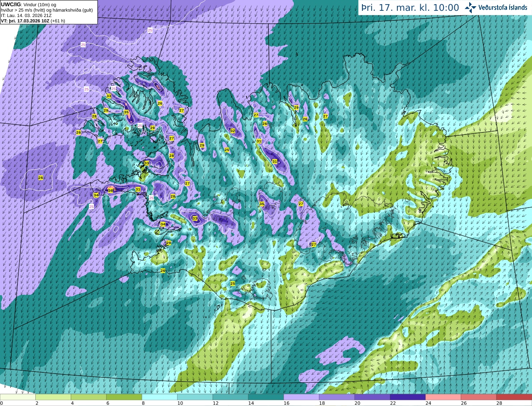Select the 12–14 m/s legend swatch
Screen dimensions: 532x406
[231, 397]
